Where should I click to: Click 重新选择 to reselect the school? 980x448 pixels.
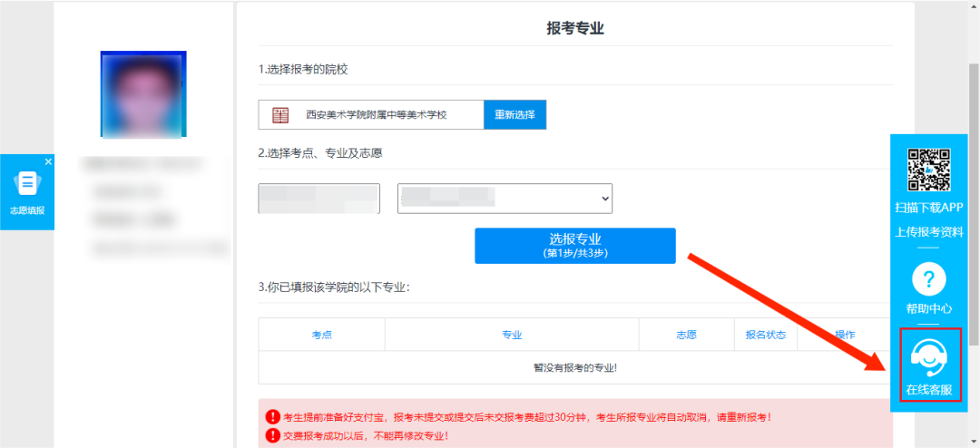coord(515,115)
